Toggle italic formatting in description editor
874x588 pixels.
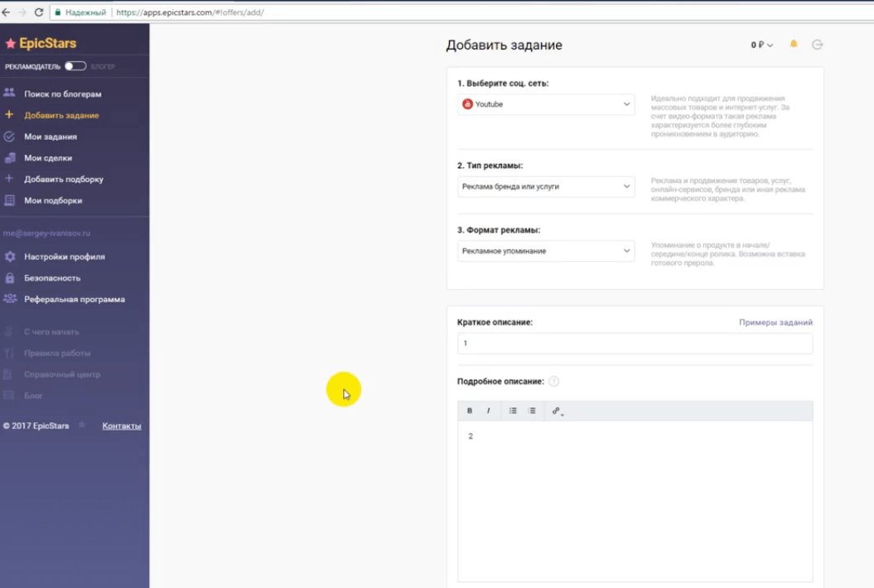coord(488,411)
